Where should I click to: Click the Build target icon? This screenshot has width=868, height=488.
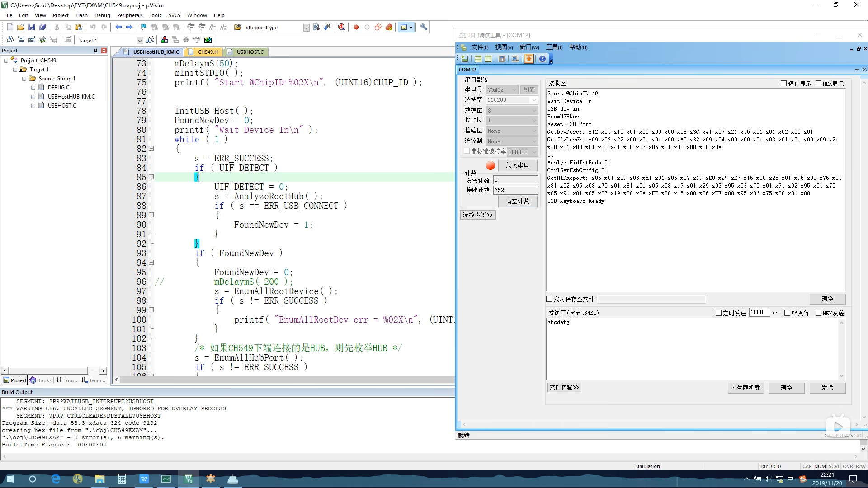21,40
